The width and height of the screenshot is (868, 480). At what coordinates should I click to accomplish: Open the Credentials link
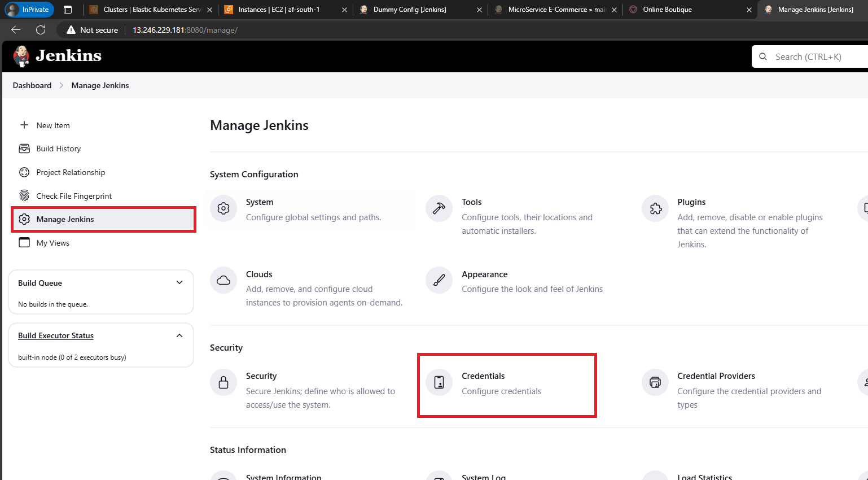tap(483, 376)
